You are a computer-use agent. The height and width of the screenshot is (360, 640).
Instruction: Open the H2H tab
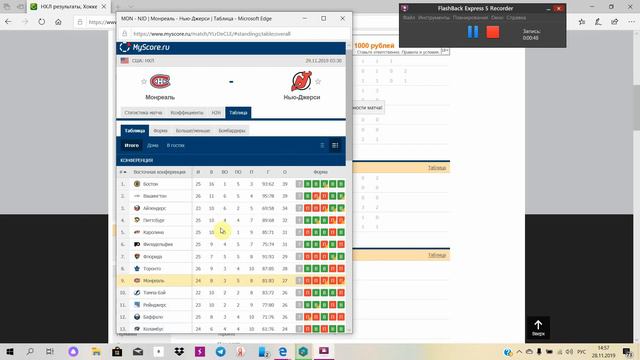tap(216, 113)
